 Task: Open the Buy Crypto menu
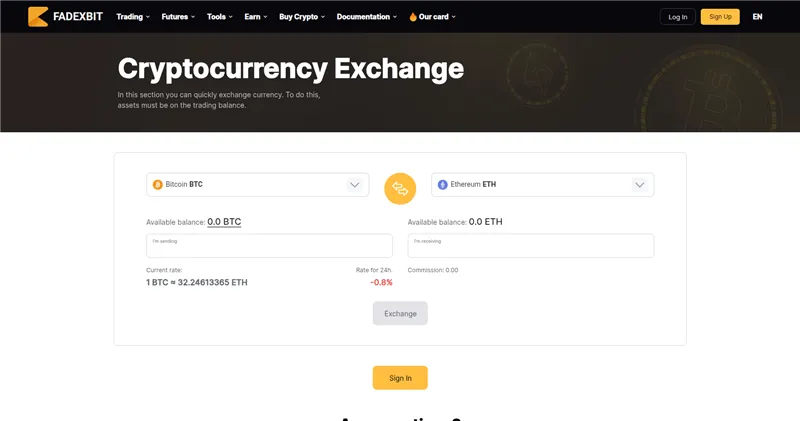302,17
